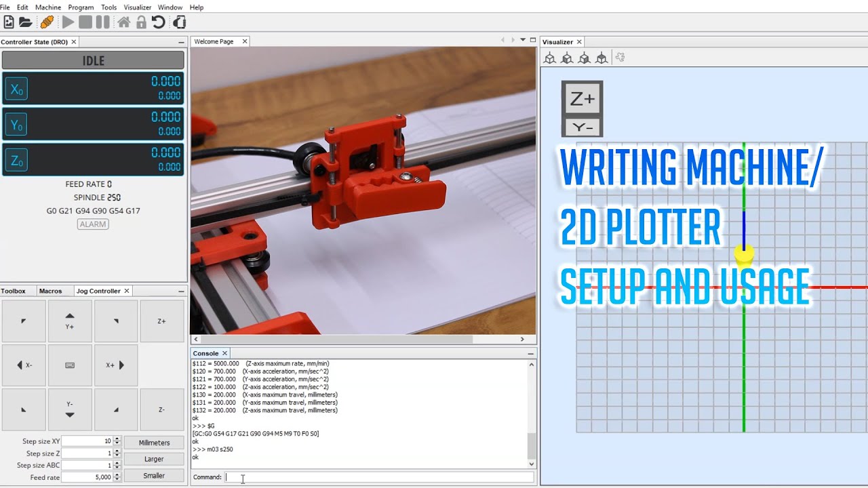This screenshot has width=868, height=488.
Task: Open the Machine menu
Action: [47, 7]
